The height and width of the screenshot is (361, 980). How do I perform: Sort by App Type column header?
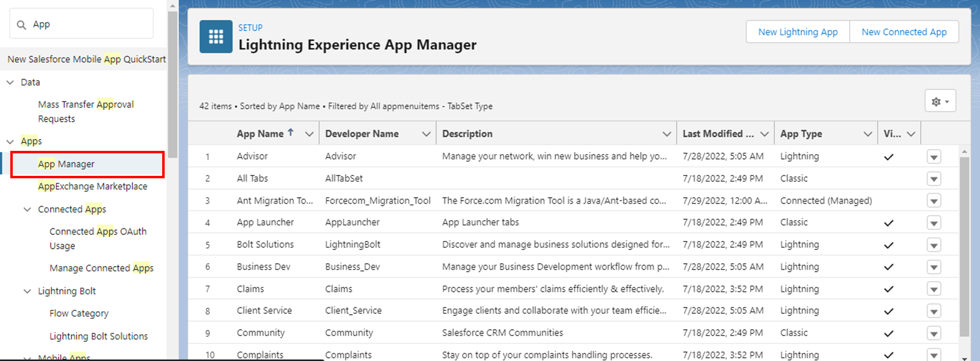pos(801,134)
